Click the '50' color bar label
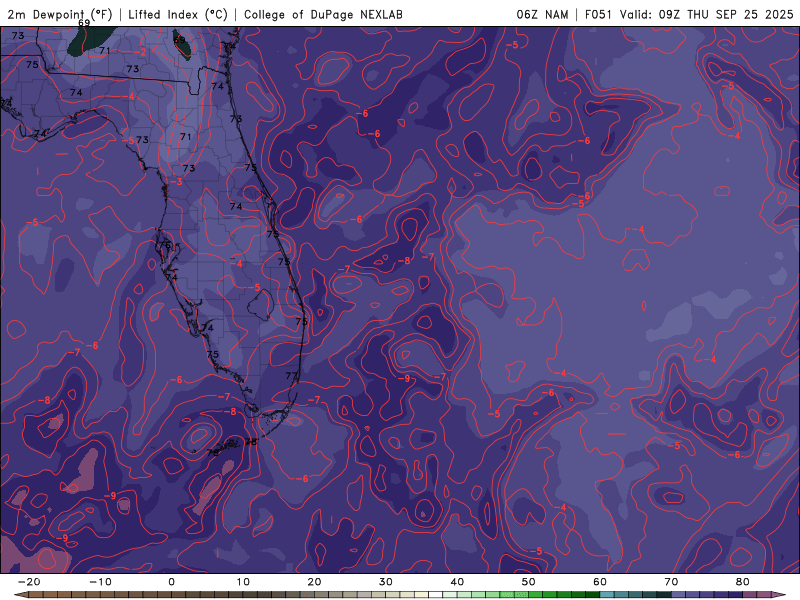800x600 pixels. pos(529,582)
